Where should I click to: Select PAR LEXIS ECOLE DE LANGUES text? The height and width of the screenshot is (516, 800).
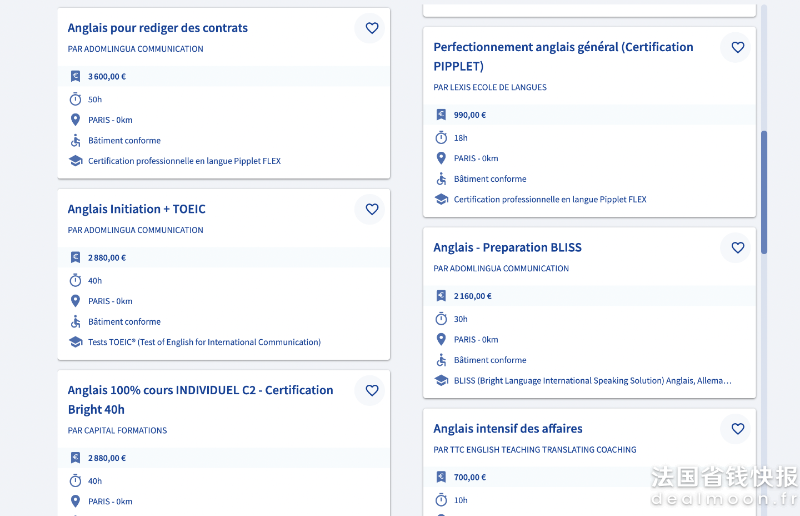490,87
